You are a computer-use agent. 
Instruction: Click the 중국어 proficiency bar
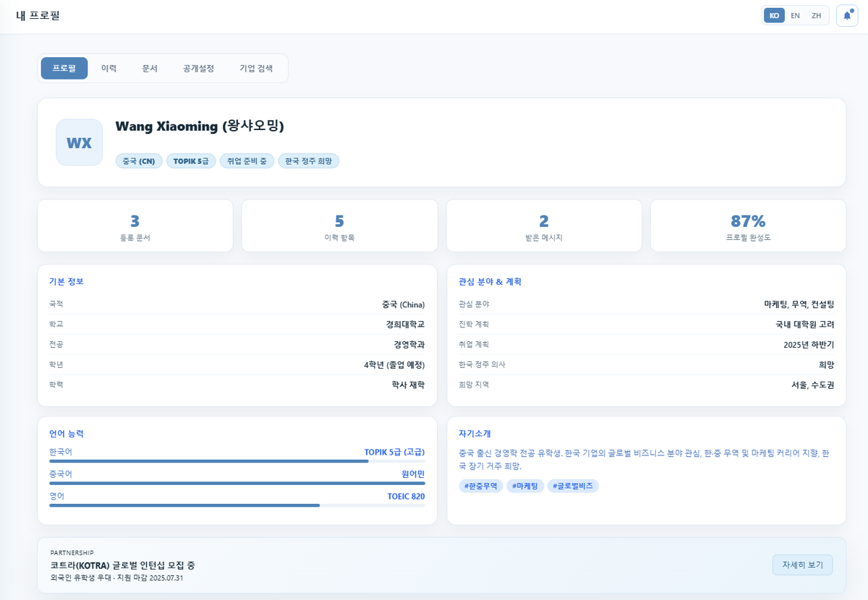[x=237, y=484]
